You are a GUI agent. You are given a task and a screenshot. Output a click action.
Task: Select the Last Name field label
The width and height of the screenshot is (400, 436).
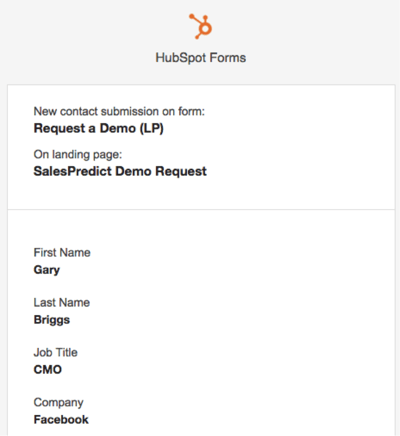point(62,303)
